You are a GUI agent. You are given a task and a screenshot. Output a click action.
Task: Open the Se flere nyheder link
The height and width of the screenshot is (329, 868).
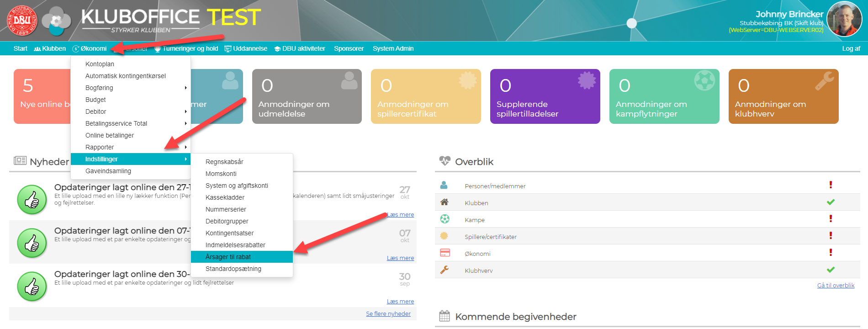(388, 314)
